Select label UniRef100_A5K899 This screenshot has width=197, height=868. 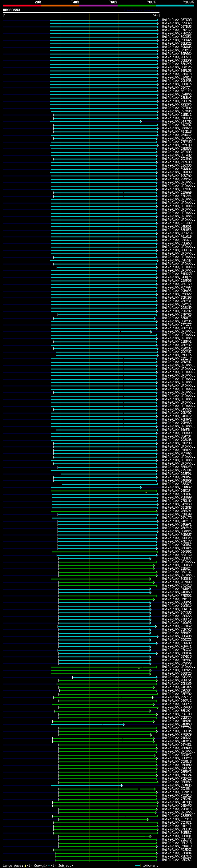point(177,497)
